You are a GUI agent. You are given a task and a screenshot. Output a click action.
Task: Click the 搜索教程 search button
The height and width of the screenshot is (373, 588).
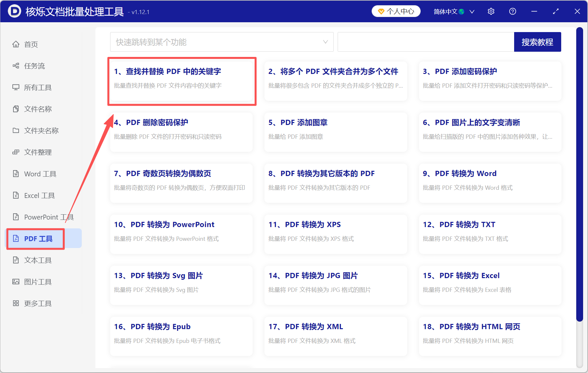pyautogui.click(x=537, y=42)
